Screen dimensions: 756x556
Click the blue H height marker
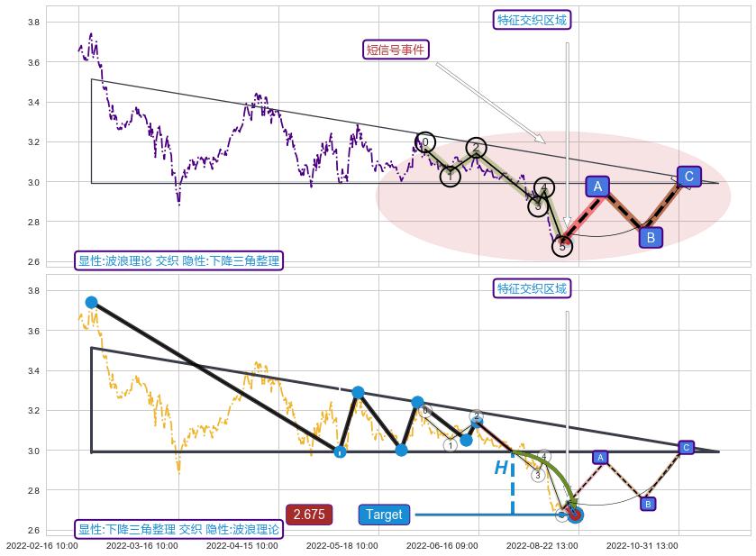tap(501, 468)
